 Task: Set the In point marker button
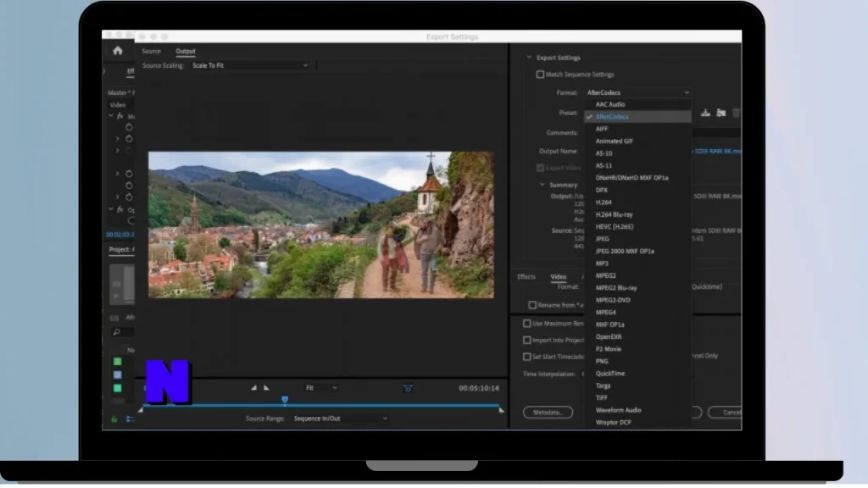click(253, 388)
